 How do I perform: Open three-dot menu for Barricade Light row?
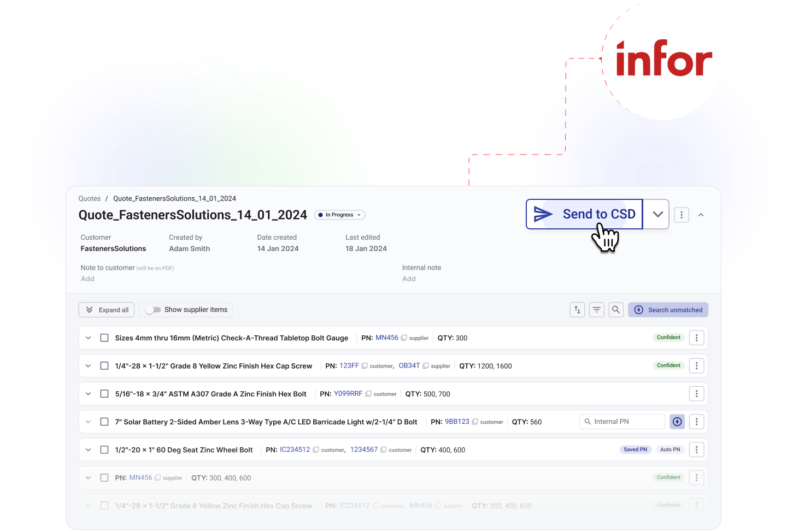click(696, 422)
